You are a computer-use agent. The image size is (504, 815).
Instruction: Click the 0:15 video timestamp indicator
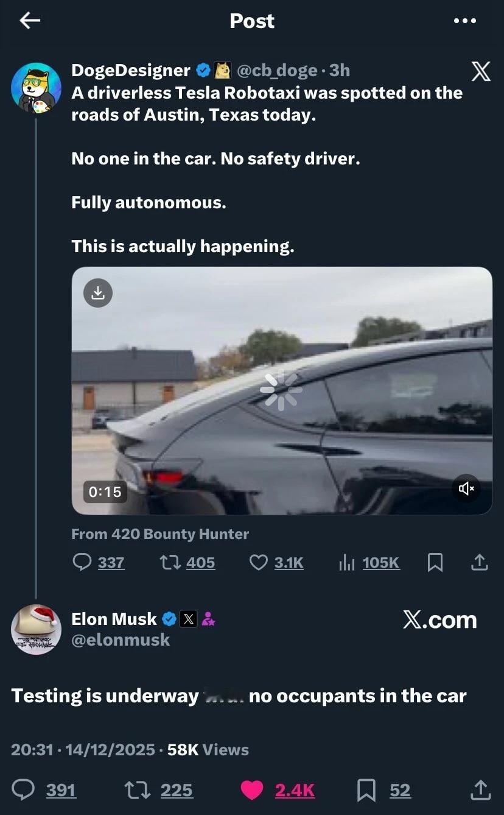click(105, 491)
